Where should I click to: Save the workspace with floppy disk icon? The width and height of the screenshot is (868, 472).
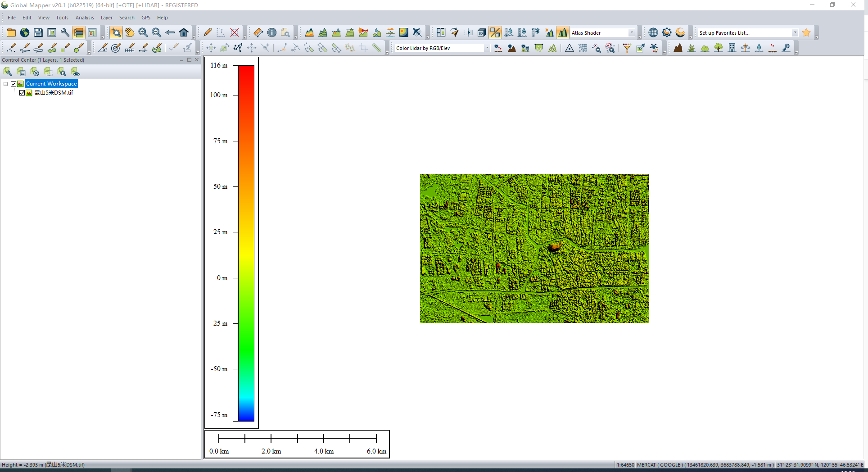click(x=38, y=32)
